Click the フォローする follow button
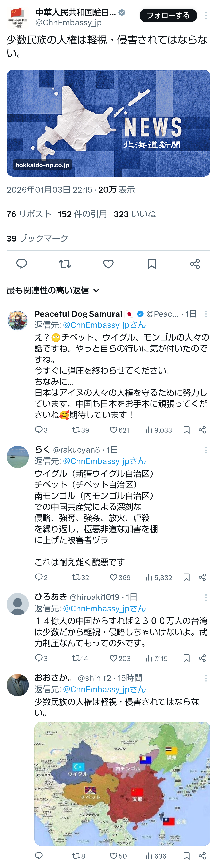 click(168, 15)
